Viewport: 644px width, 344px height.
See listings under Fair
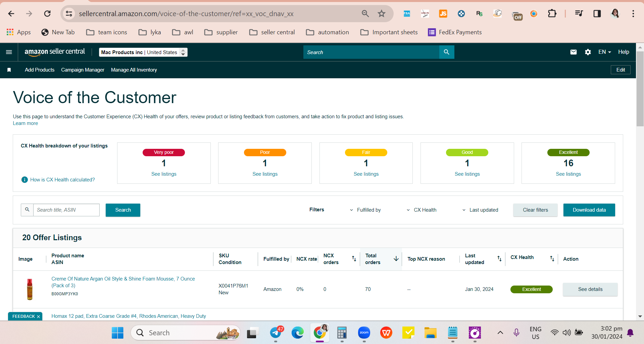coord(366,174)
